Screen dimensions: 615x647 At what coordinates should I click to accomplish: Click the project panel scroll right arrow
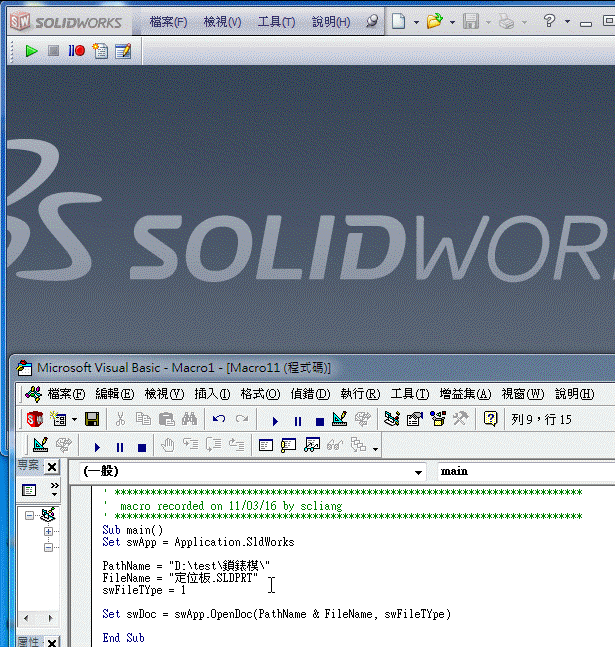(x=50, y=618)
